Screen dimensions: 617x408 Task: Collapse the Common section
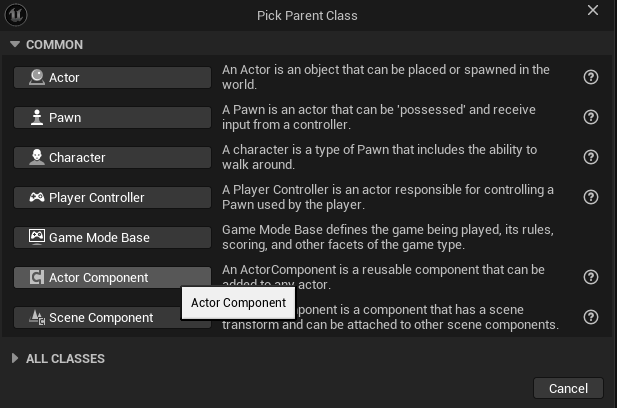(x=15, y=45)
